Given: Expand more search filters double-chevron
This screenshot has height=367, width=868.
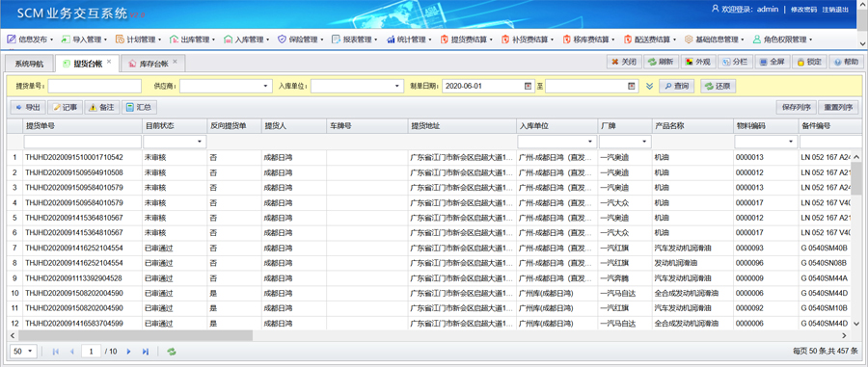Looking at the screenshot, I should click(x=650, y=87).
